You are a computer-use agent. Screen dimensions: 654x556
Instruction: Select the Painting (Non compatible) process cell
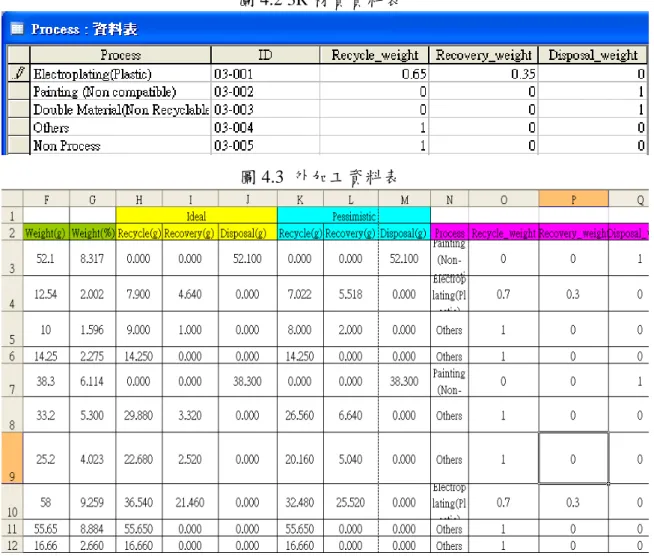(x=121, y=91)
